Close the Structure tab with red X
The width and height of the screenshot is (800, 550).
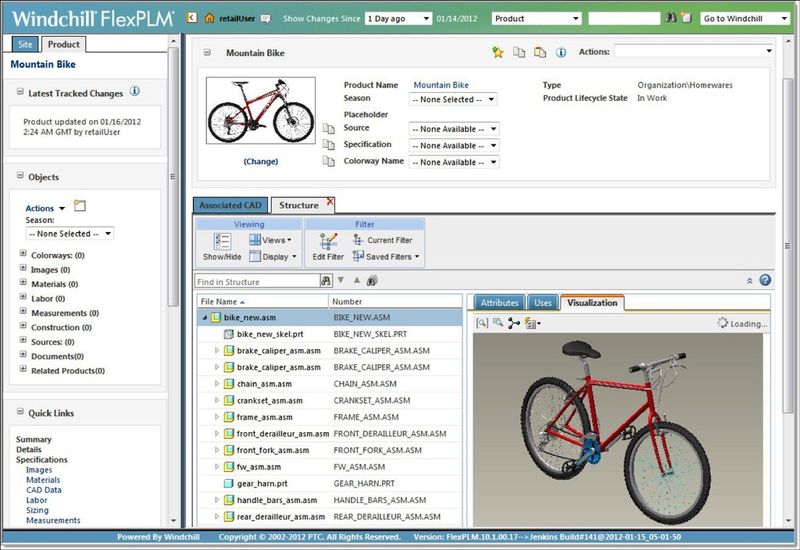[x=330, y=202]
